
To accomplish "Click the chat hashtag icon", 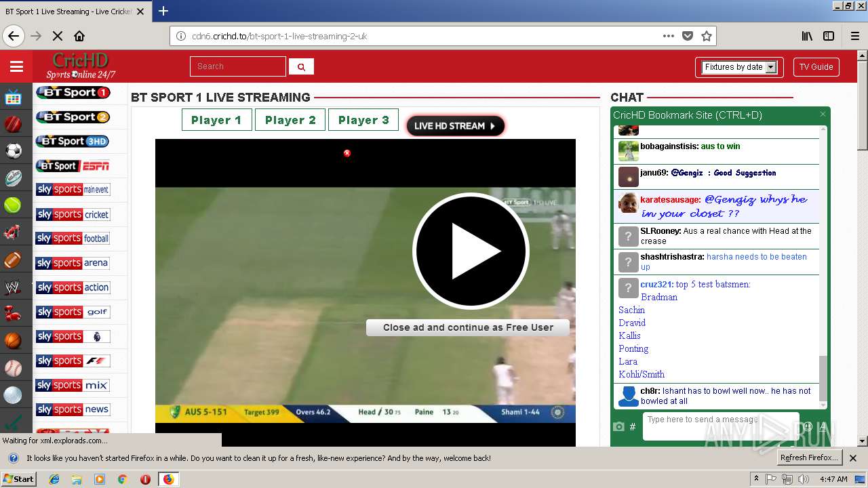I will coord(633,426).
